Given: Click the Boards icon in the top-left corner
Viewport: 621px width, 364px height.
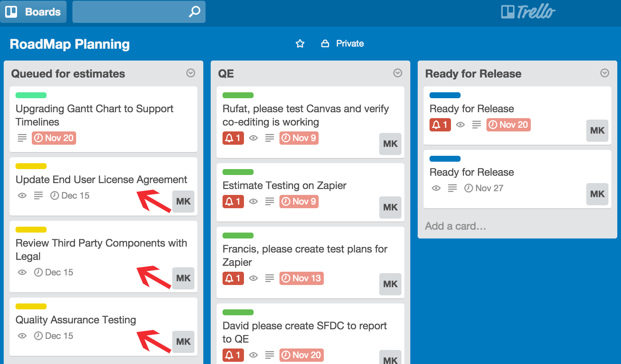Looking at the screenshot, I should tap(11, 11).
